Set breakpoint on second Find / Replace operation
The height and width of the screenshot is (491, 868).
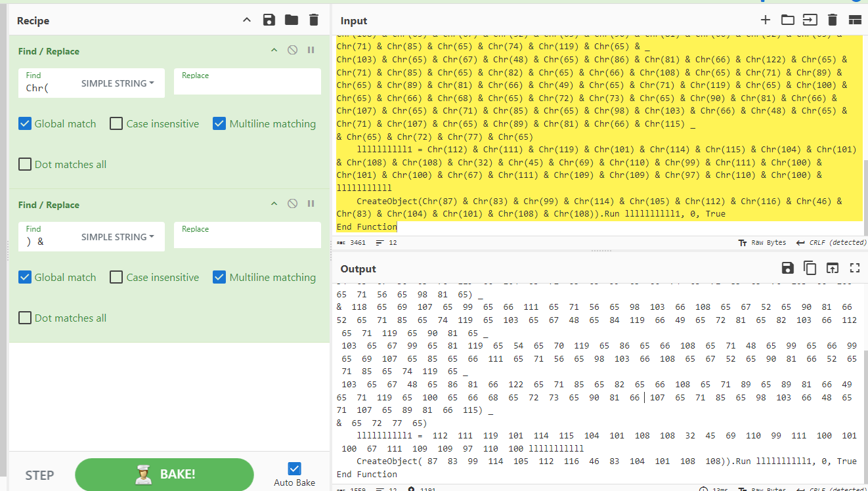click(x=311, y=204)
